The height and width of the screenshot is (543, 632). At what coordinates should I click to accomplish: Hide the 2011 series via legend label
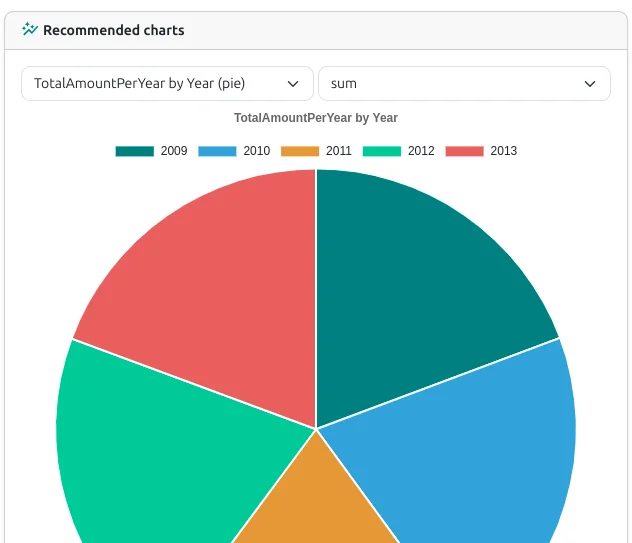(x=339, y=151)
